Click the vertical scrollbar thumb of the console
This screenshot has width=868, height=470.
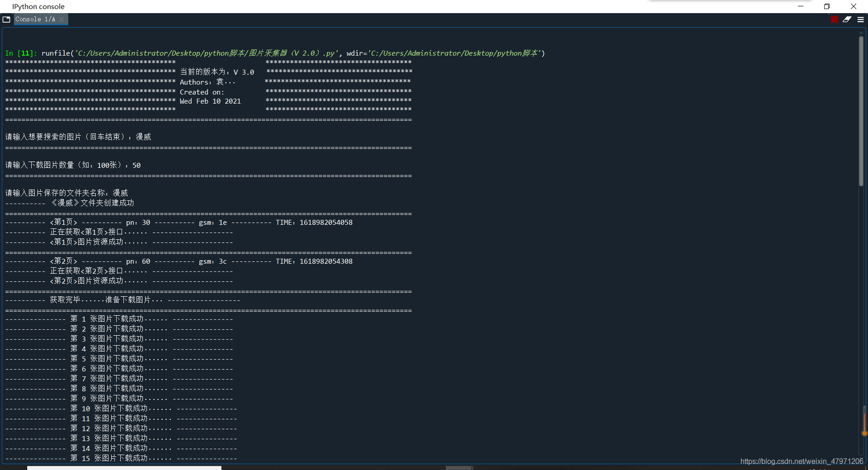pos(861,111)
